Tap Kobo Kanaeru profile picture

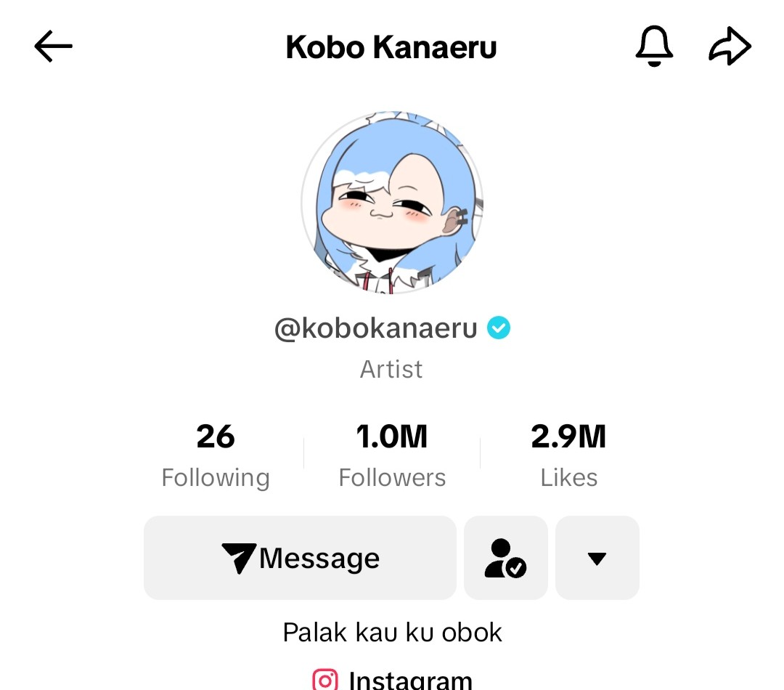click(392, 202)
